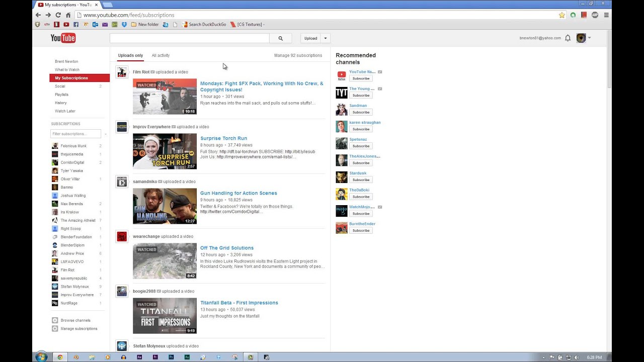
Task: Open the Upload dropdown arrow
Action: (326, 38)
